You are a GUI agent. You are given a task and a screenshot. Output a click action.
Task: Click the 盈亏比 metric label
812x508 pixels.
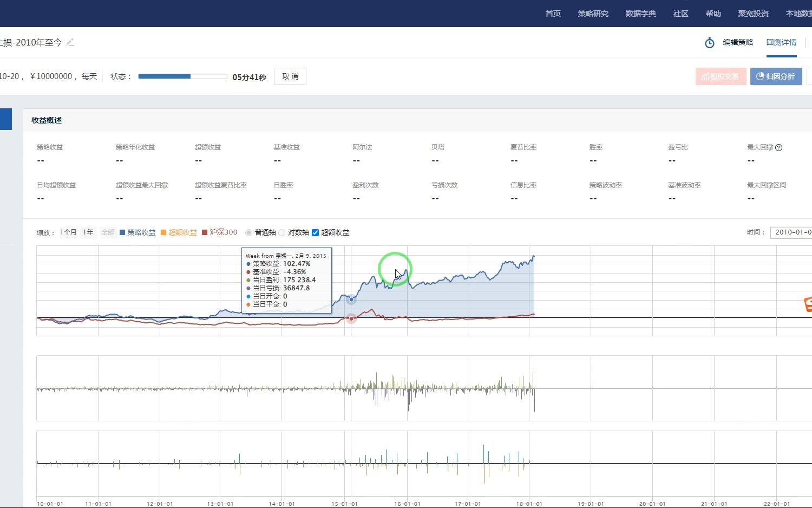(x=678, y=147)
